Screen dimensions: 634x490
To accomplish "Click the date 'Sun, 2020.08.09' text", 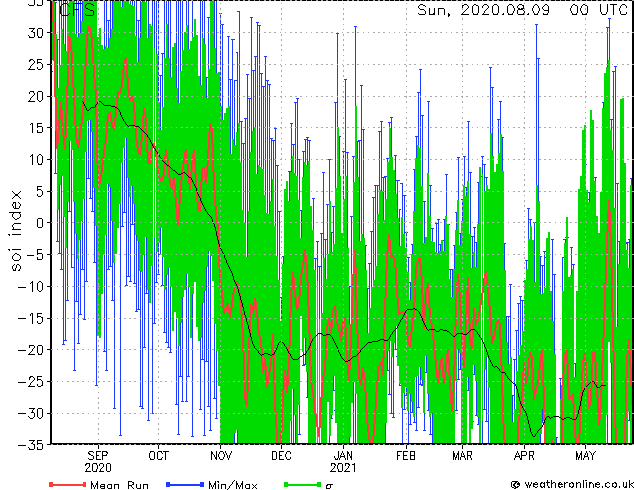I will pos(483,10).
